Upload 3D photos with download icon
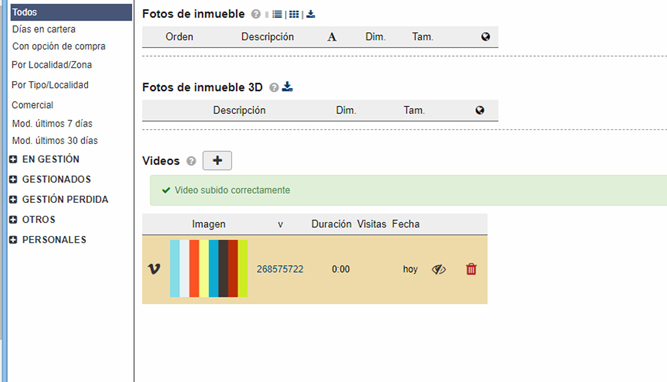Screen dimensions: 667x382 click(288, 87)
